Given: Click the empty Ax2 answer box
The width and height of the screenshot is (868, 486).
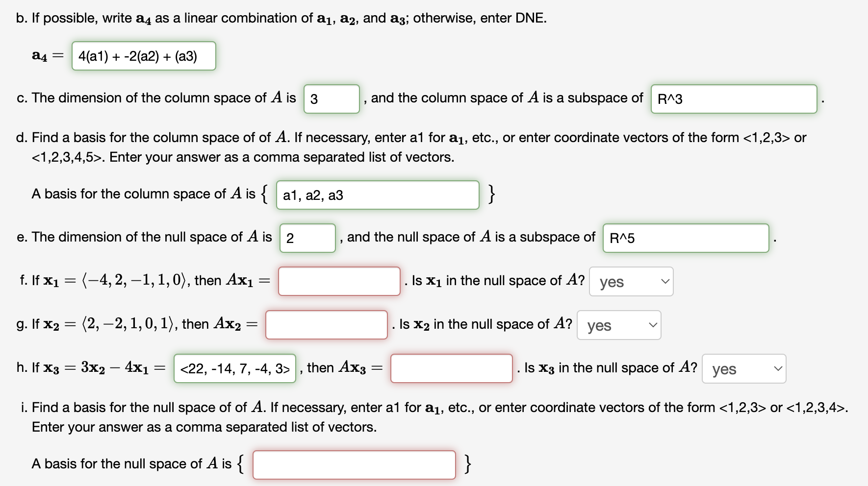Looking at the screenshot, I should pos(326,325).
